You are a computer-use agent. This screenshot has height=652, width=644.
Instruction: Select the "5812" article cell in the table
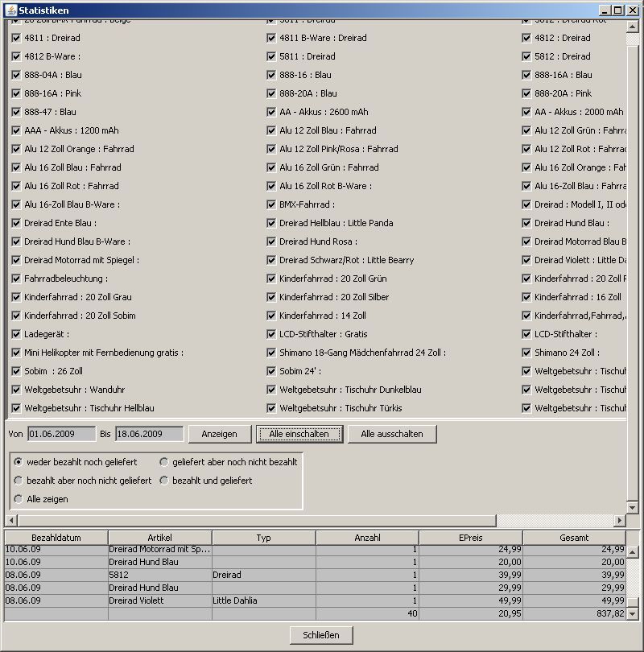[x=160, y=575]
